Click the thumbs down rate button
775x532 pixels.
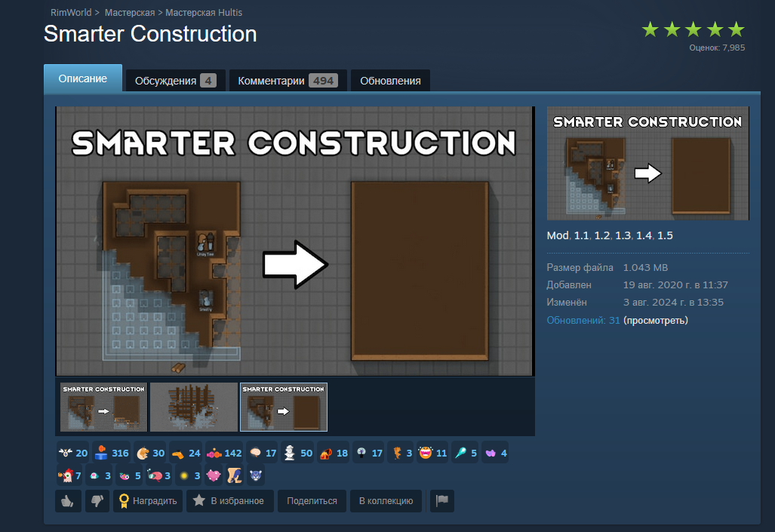(97, 501)
